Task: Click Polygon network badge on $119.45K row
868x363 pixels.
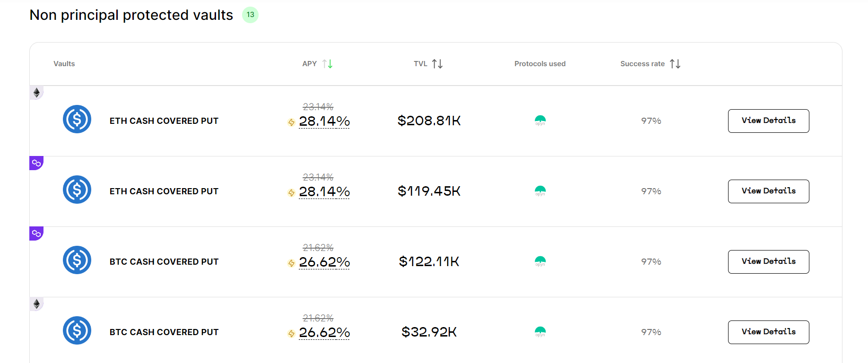Action: 36,163
